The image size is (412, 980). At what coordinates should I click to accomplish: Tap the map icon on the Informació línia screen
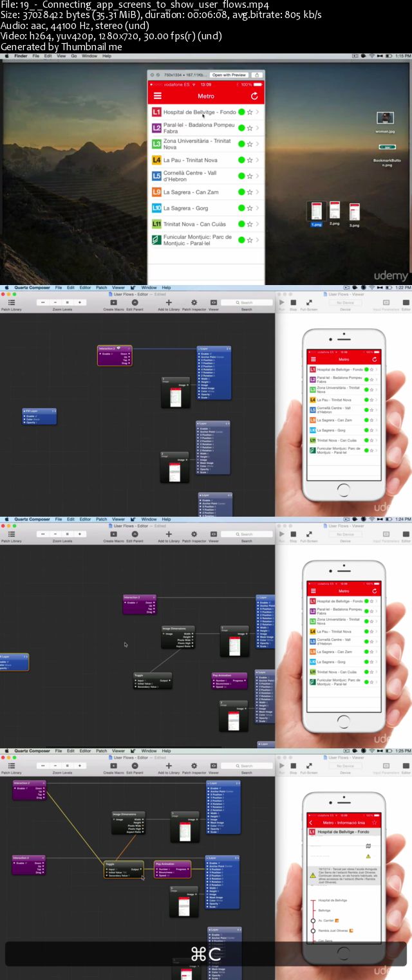368,846
